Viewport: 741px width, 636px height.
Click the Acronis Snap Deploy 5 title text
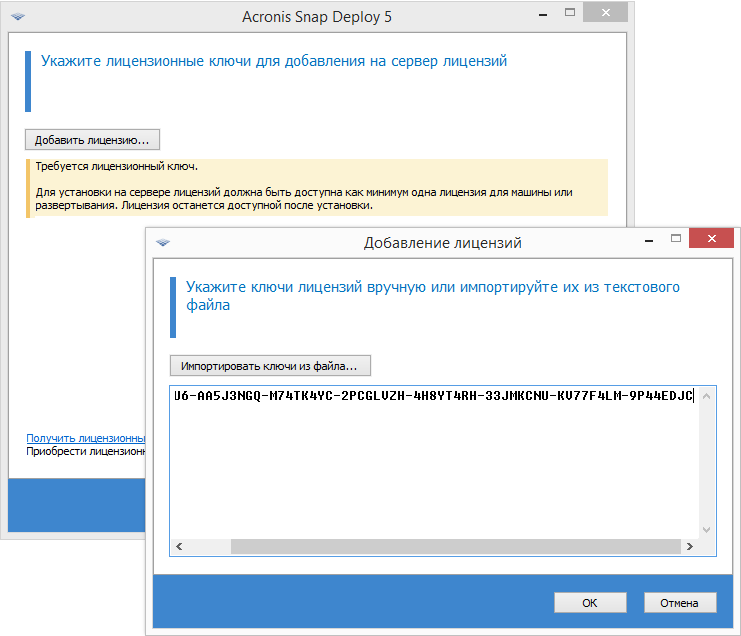pos(317,17)
